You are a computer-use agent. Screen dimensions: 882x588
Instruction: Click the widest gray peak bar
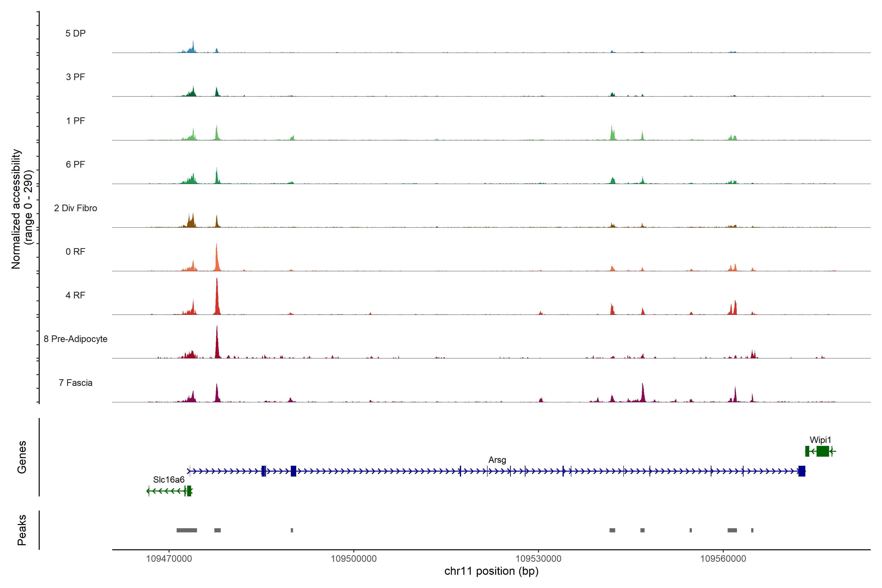[x=187, y=530]
